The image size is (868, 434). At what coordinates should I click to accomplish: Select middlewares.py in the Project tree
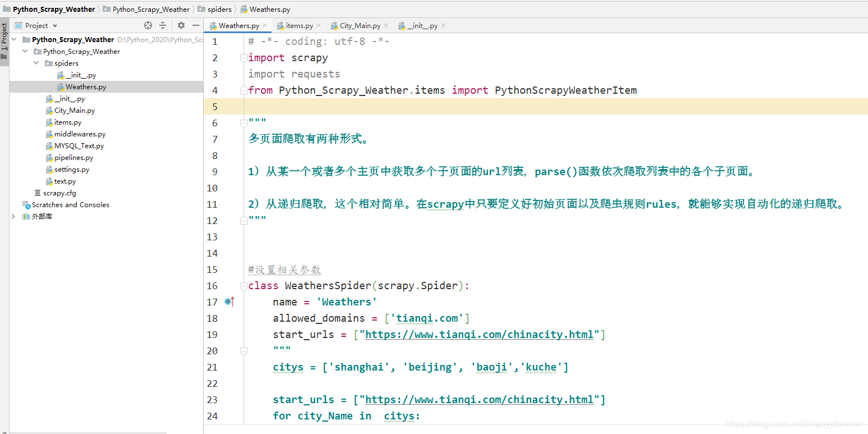(76, 134)
